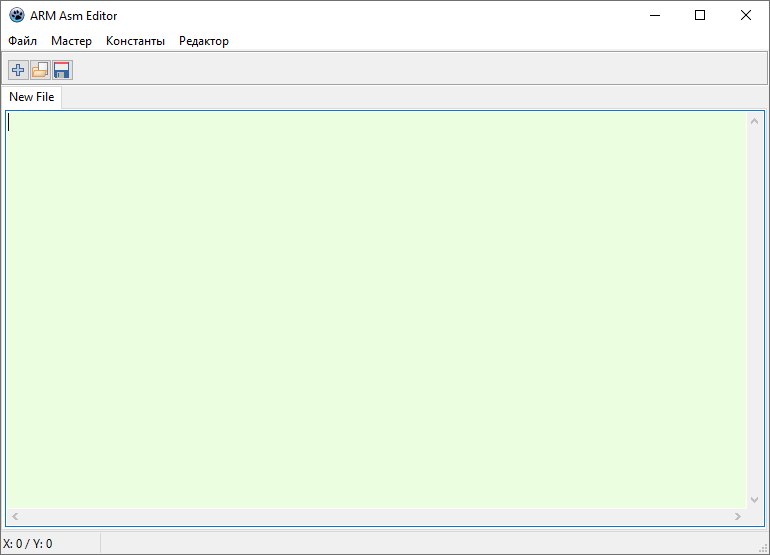Open a file using the folder icon

click(x=40, y=70)
